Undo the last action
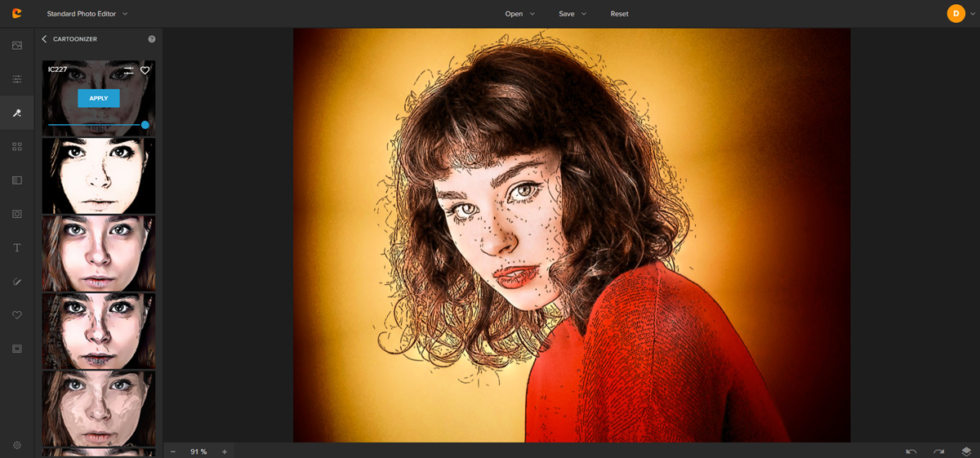 [x=911, y=451]
